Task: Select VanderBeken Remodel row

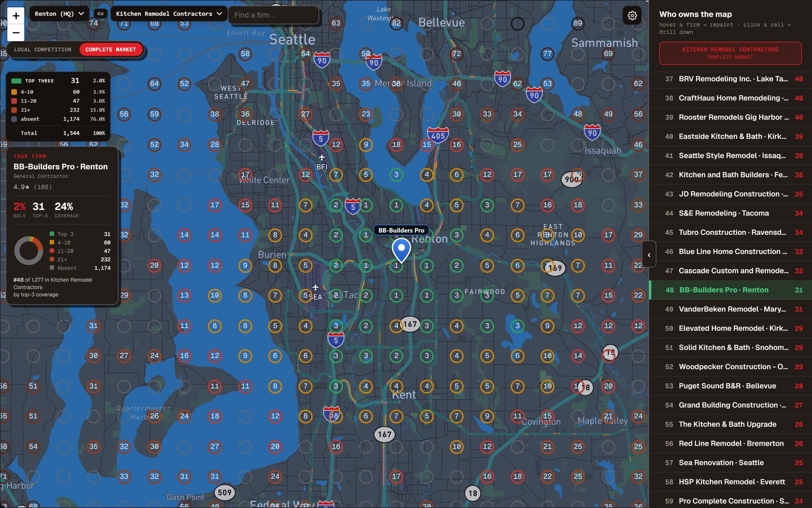Action: pos(731,309)
